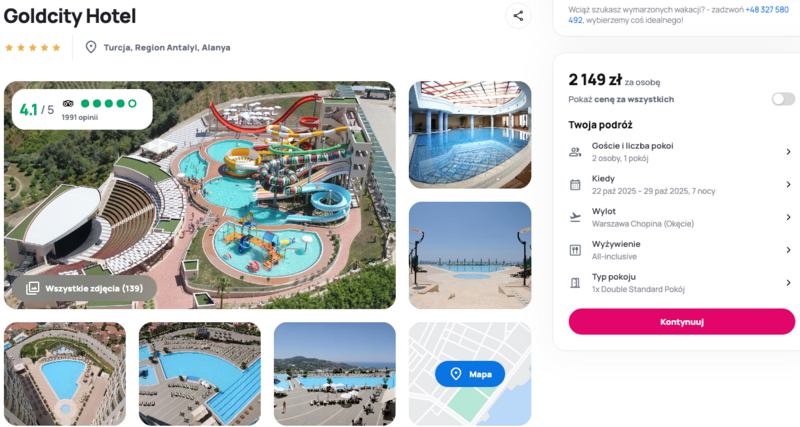Expand the Kiedy date row chevron
800x427 pixels.
788,185
